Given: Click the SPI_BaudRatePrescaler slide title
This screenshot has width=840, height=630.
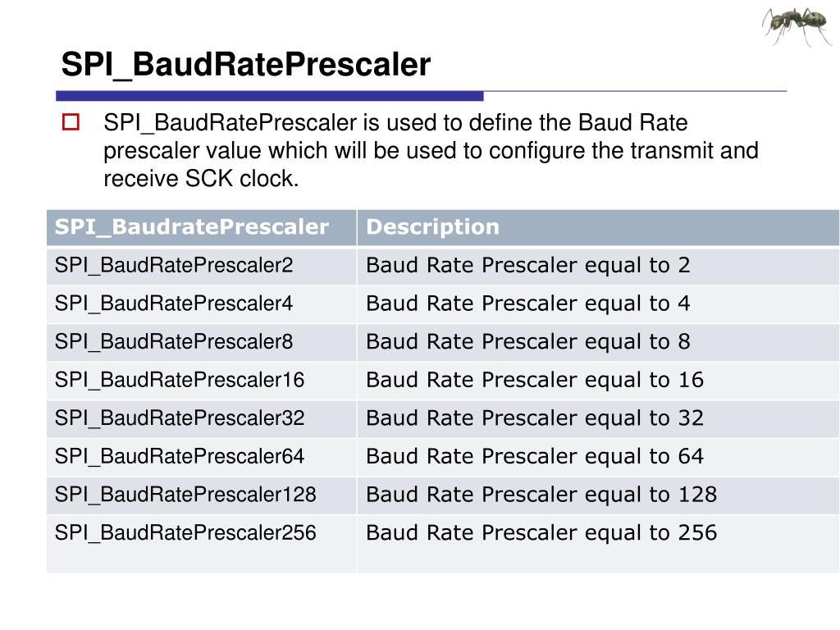Looking at the screenshot, I should (x=246, y=64).
